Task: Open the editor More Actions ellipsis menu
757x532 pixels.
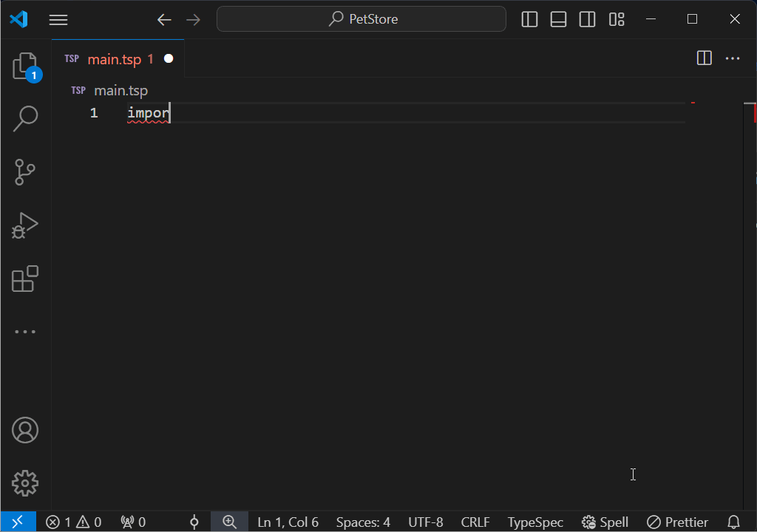Action: pos(733,58)
